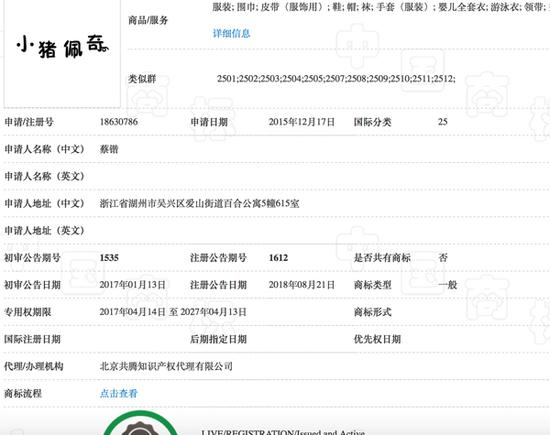Open the 详细信息 link under 商品/服务
The width and height of the screenshot is (550, 435).
(x=231, y=33)
